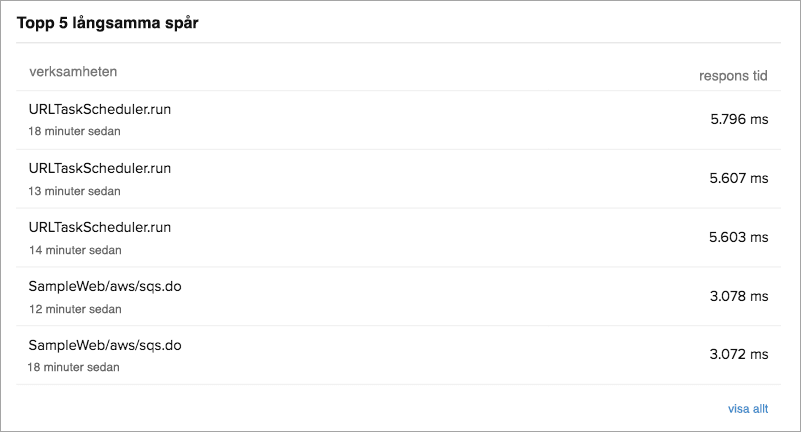The width and height of the screenshot is (801, 432).
Task: Open SampleWeb/aws/sqs.do trace with 3.072 ms
Action: coord(105,345)
